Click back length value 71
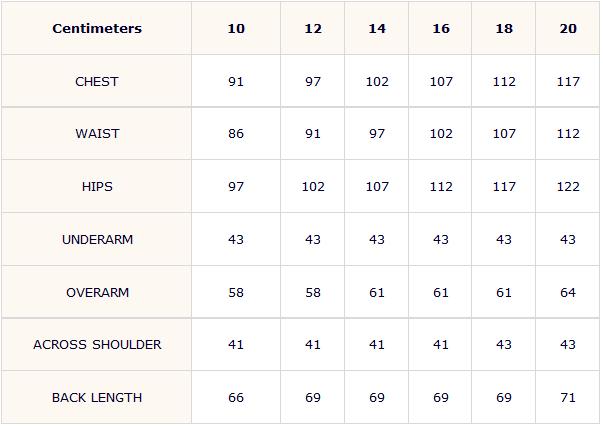This screenshot has height=427, width=603. click(x=568, y=397)
